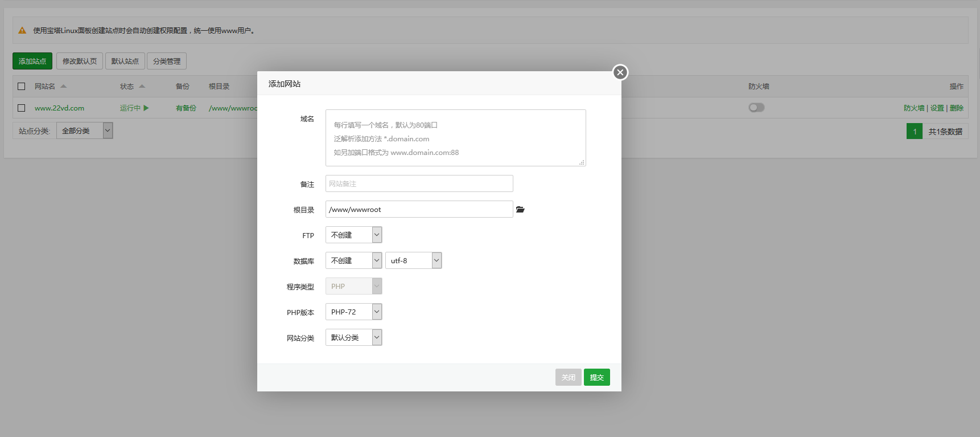Click the 设置 action link
980x437 pixels.
(937, 108)
